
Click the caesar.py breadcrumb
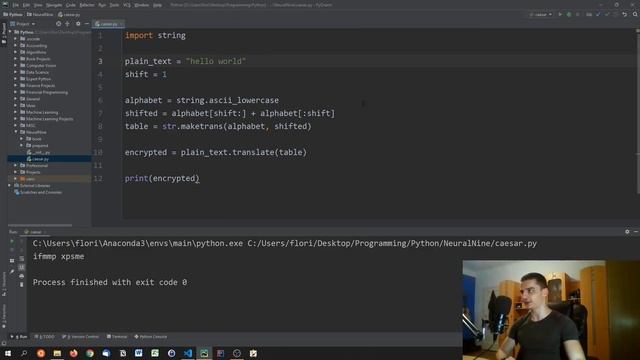[69, 14]
